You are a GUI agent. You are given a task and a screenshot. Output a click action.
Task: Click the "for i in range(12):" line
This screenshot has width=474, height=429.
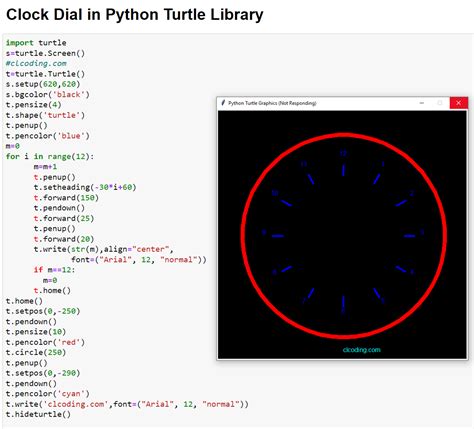[x=50, y=156]
